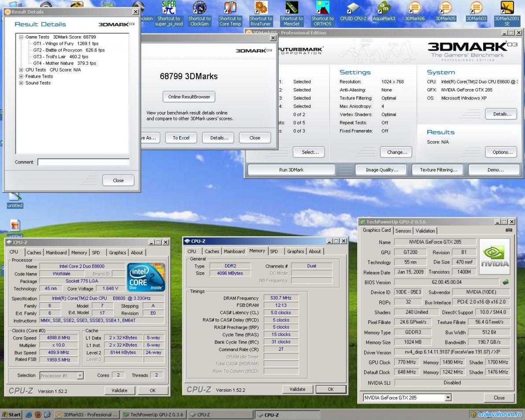Click OK in the CPU-Z processor window
Viewport: 525px width, 420px height.
153,390
